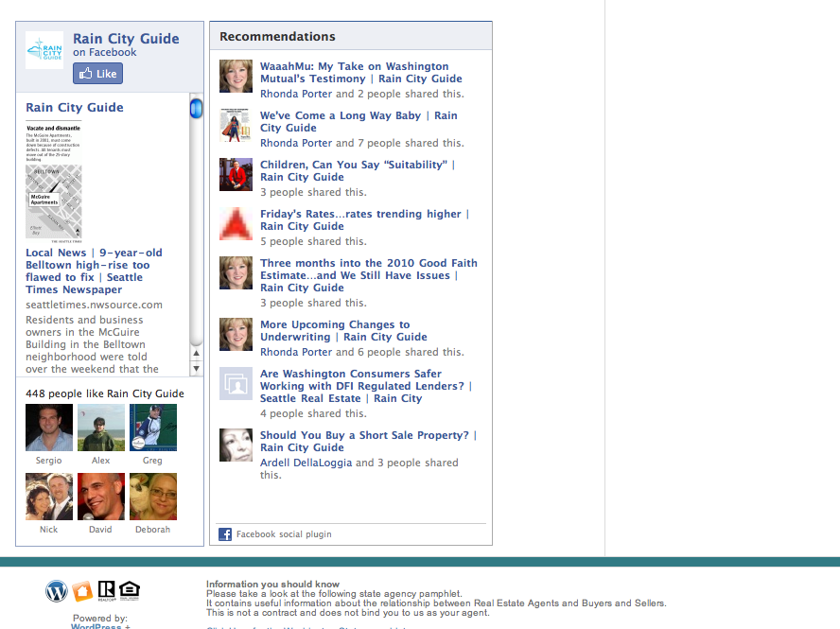
Task: Click the Facebook logo beside social plugin
Action: coord(225,534)
